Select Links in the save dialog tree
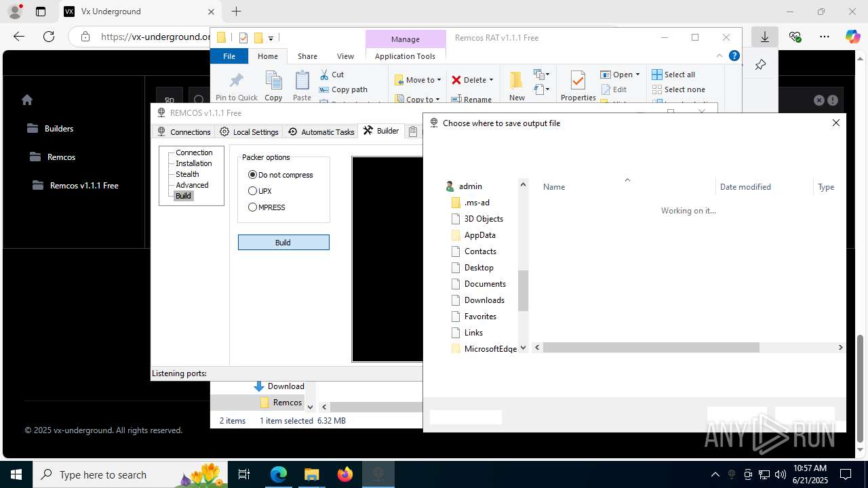The image size is (868, 488). (x=467, y=333)
